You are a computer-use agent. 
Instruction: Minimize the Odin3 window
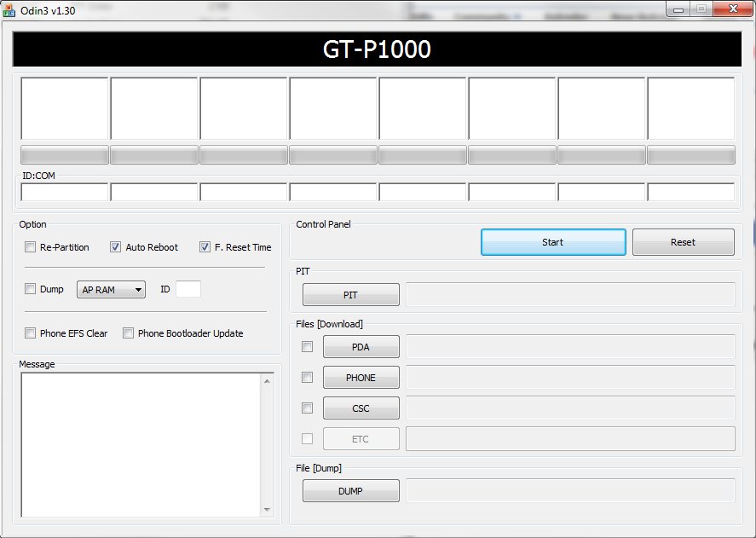678,9
